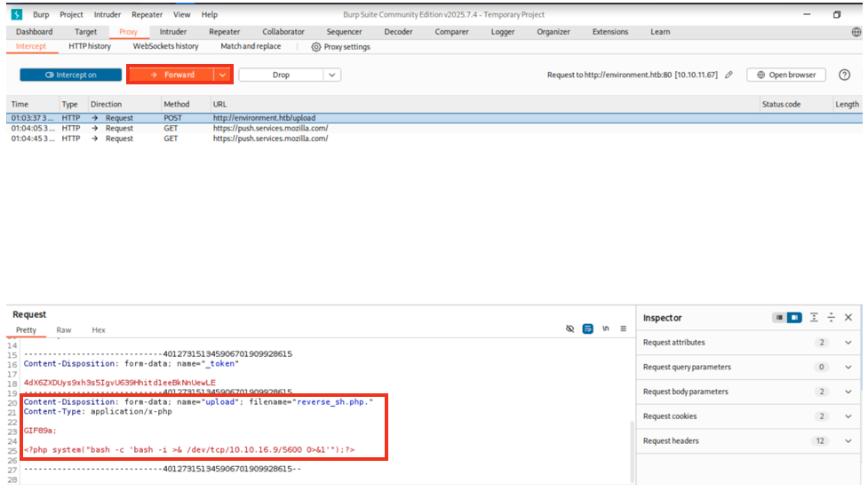Switch to the Learn tab
The image size is (868, 491).
pos(660,32)
